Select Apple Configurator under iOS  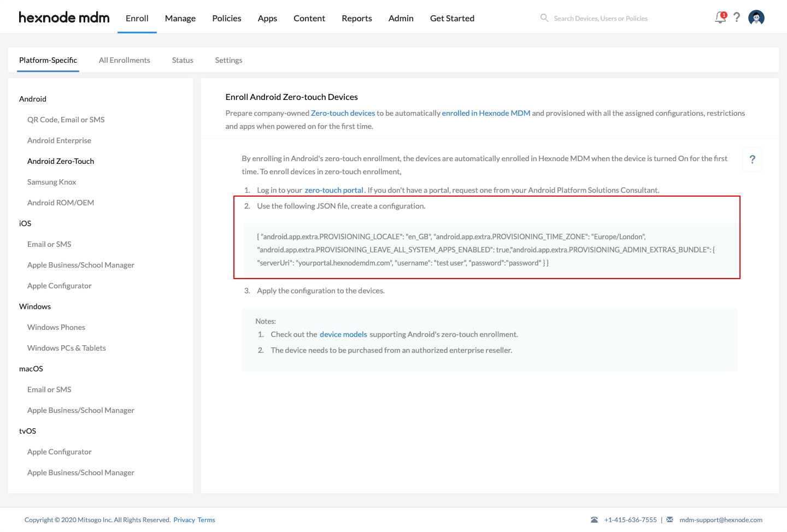(60, 286)
